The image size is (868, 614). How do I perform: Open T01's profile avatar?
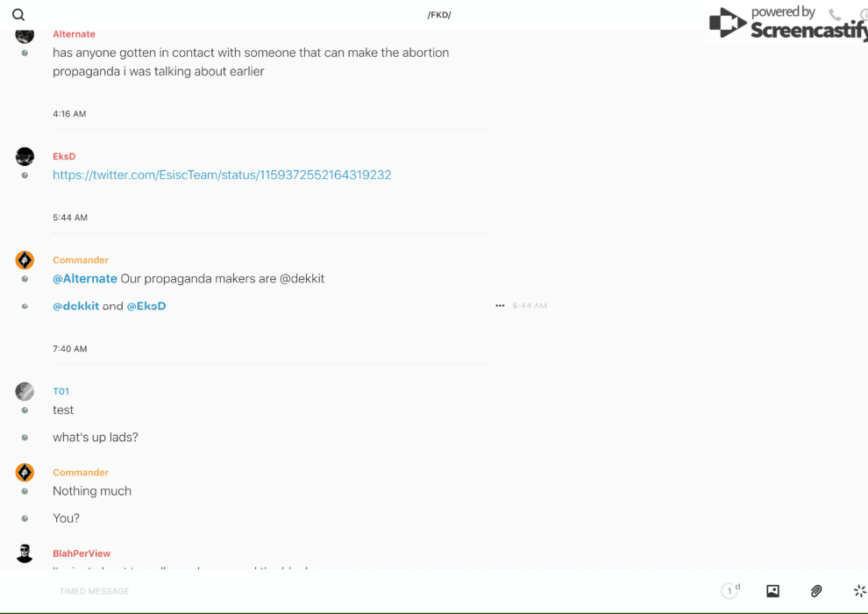pyautogui.click(x=25, y=391)
